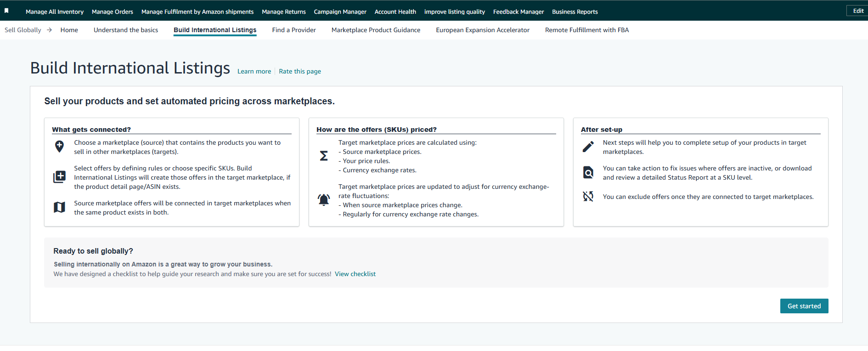This screenshot has height=351, width=868.
Task: Click the pencil edit icon under After set-up
Action: pyautogui.click(x=588, y=147)
